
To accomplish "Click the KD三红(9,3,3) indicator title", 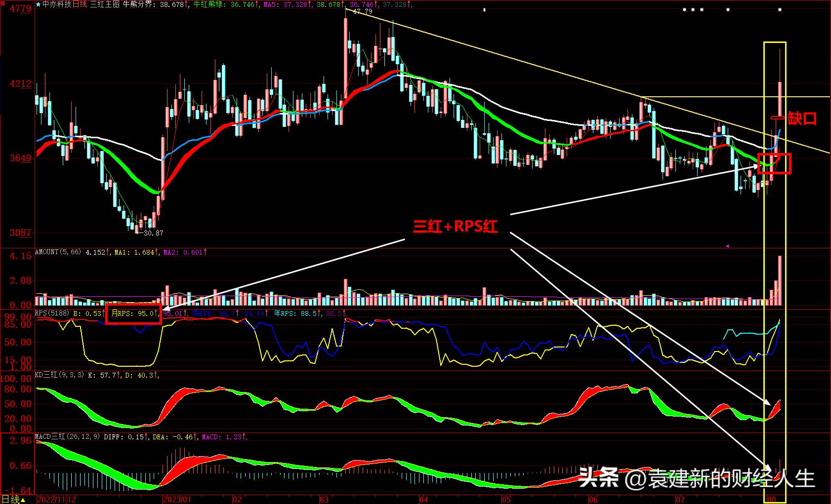I will click(59, 375).
